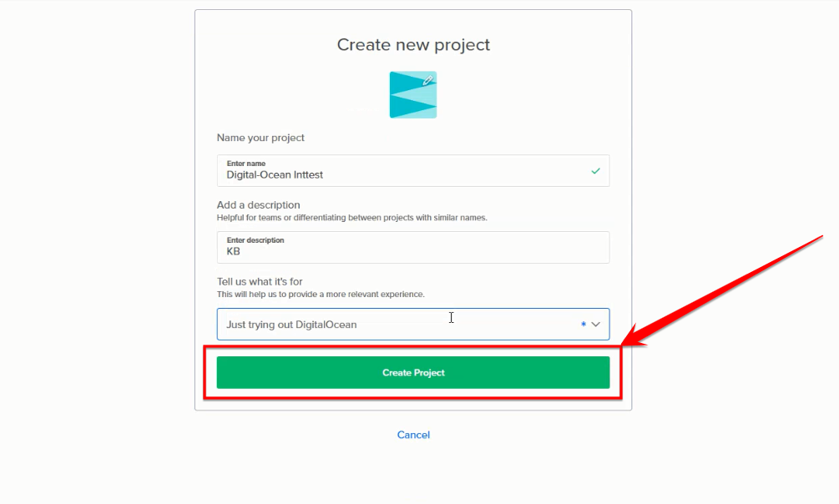
Task: Cancel the new project creation
Action: 413,435
